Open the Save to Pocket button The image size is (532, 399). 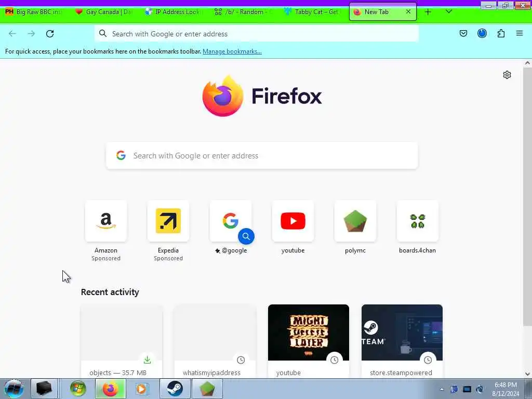(463, 33)
